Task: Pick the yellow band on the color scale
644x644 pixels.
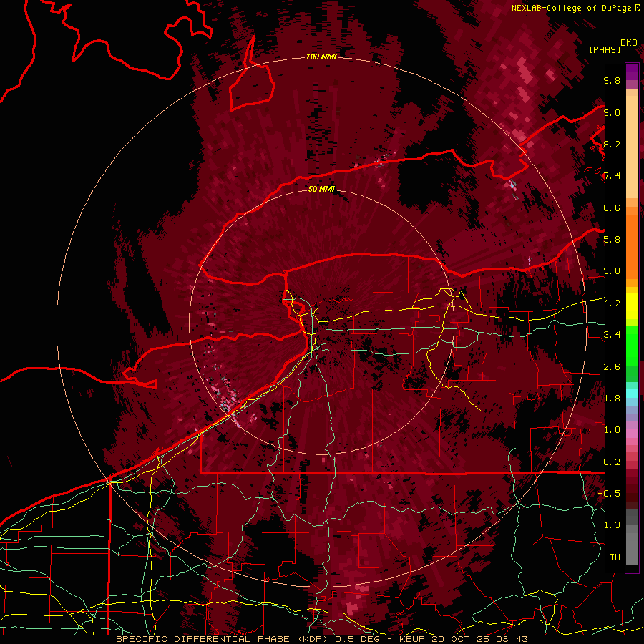Action: 632,306
